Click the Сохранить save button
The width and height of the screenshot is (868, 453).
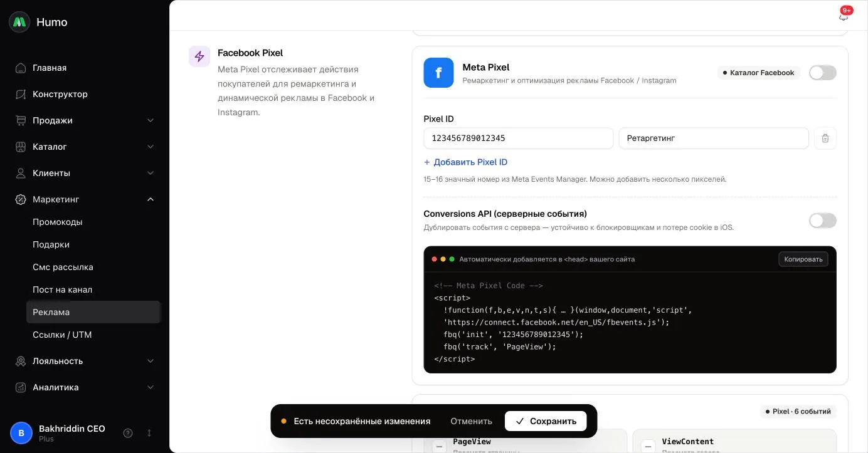point(546,421)
